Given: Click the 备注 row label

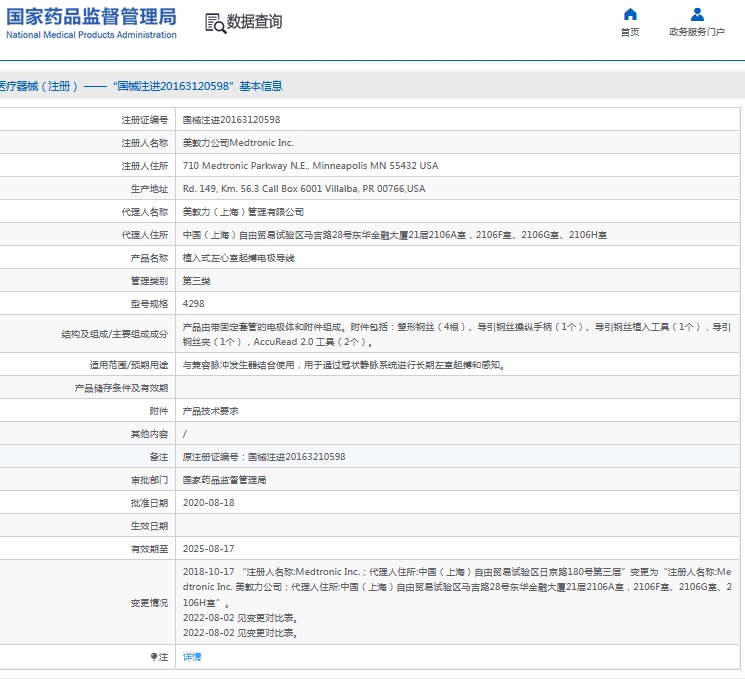Looking at the screenshot, I should coord(159,457).
